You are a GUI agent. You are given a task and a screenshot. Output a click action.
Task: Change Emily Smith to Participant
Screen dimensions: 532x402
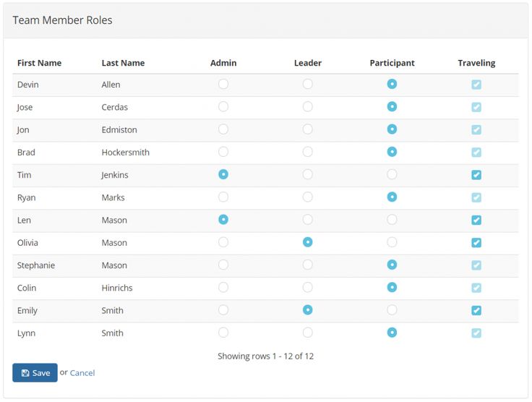392,310
